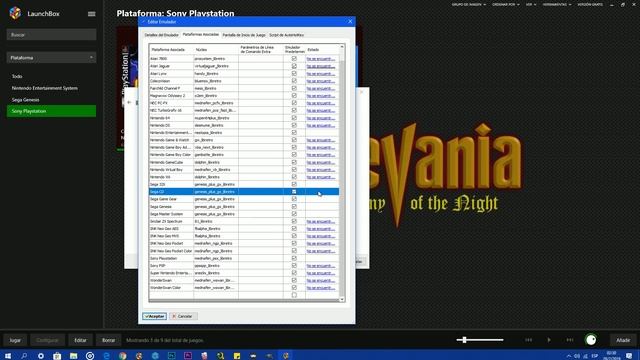Viewport: 640px width, 360px height.
Task: Click the Jugar button
Action: (x=15, y=340)
